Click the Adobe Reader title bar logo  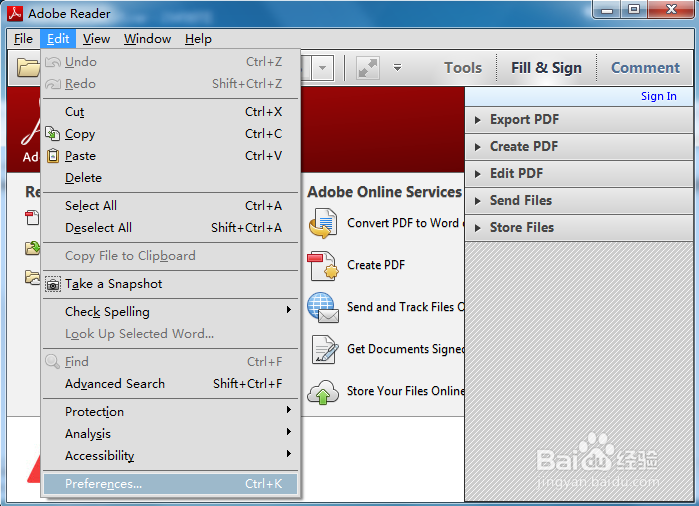pyautogui.click(x=15, y=13)
